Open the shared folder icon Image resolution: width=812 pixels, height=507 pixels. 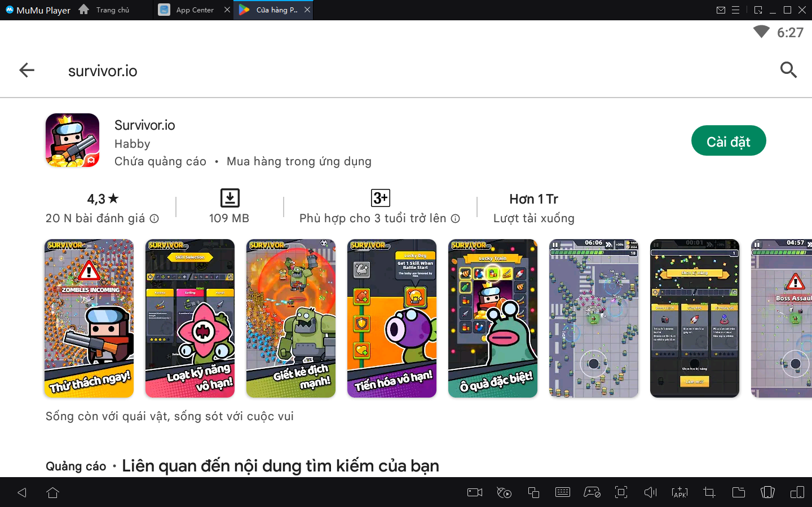[738, 492]
